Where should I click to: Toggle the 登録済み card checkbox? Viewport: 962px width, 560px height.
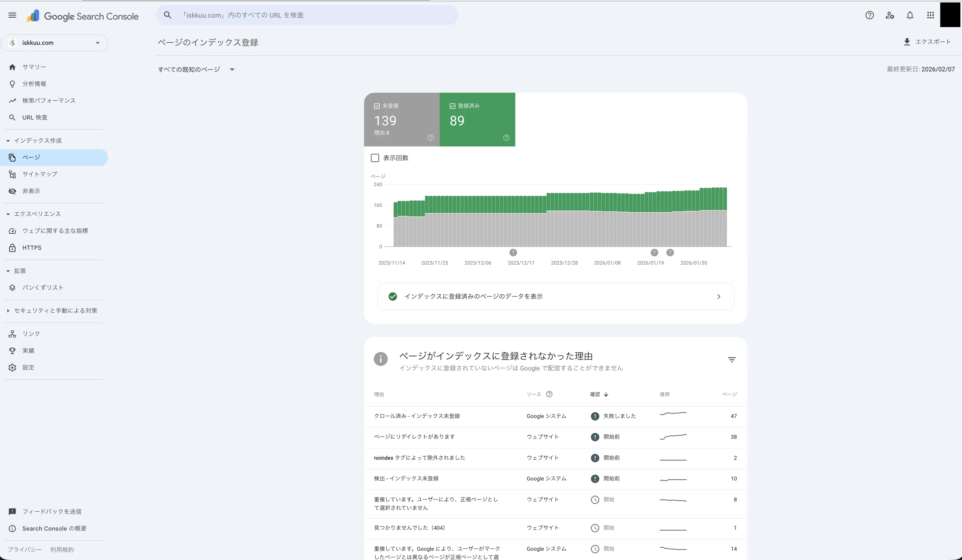click(453, 106)
